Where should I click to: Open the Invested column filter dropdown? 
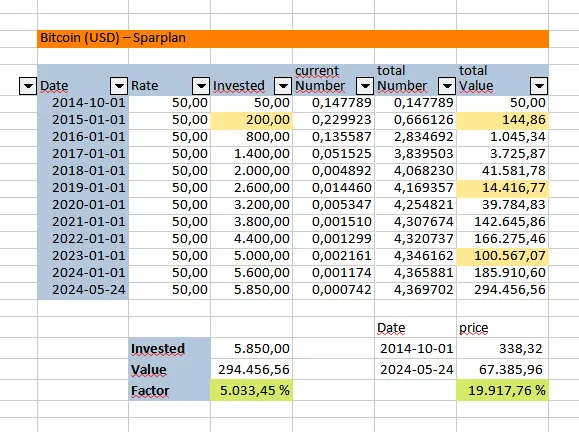point(283,86)
